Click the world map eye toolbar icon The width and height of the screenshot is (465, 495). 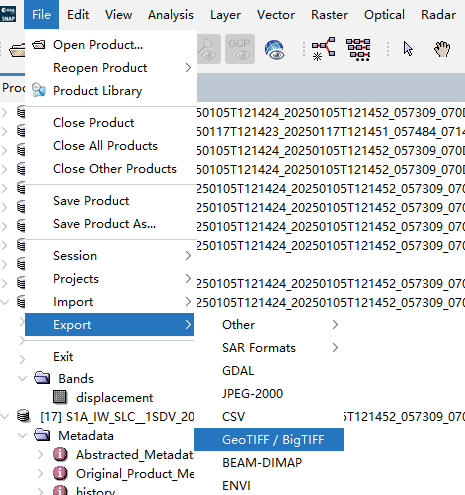tap(275, 49)
